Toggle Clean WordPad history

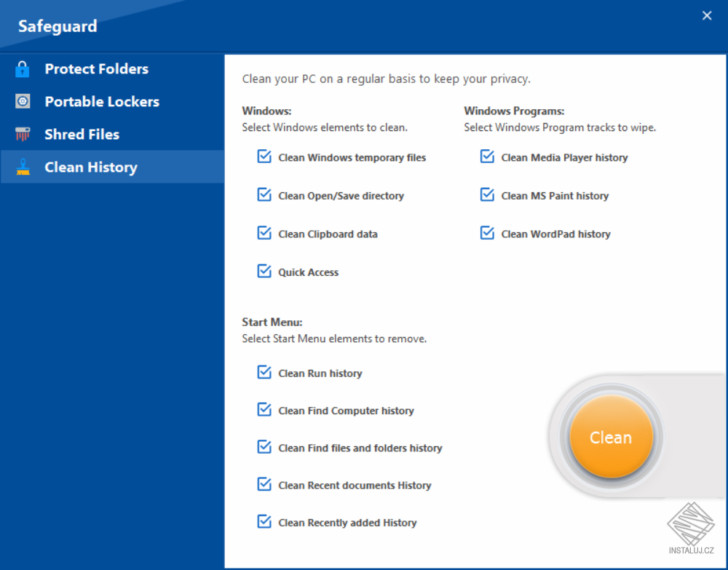pos(486,232)
